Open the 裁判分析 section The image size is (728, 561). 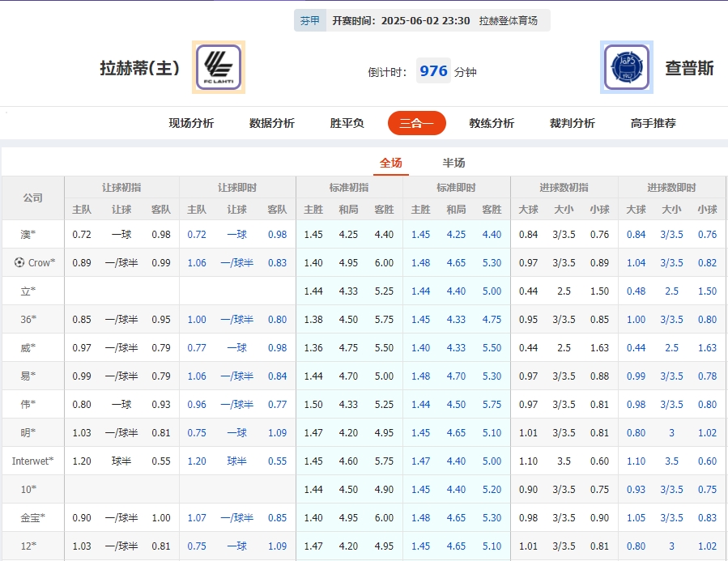coord(573,123)
